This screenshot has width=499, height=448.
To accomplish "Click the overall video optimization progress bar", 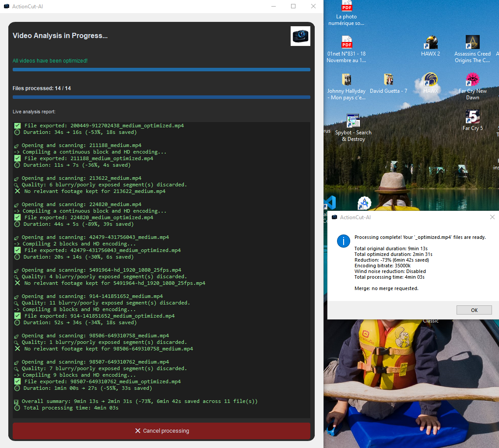I will click(x=162, y=70).
